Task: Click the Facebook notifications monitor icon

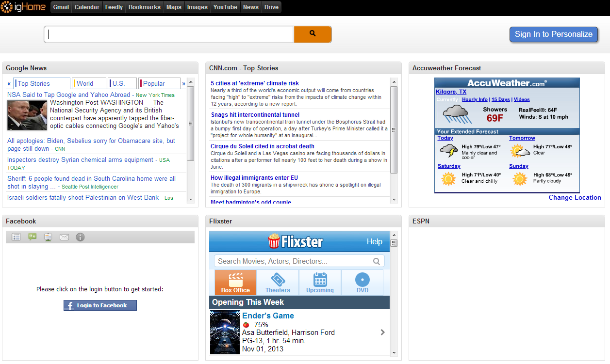Action: [x=48, y=237]
